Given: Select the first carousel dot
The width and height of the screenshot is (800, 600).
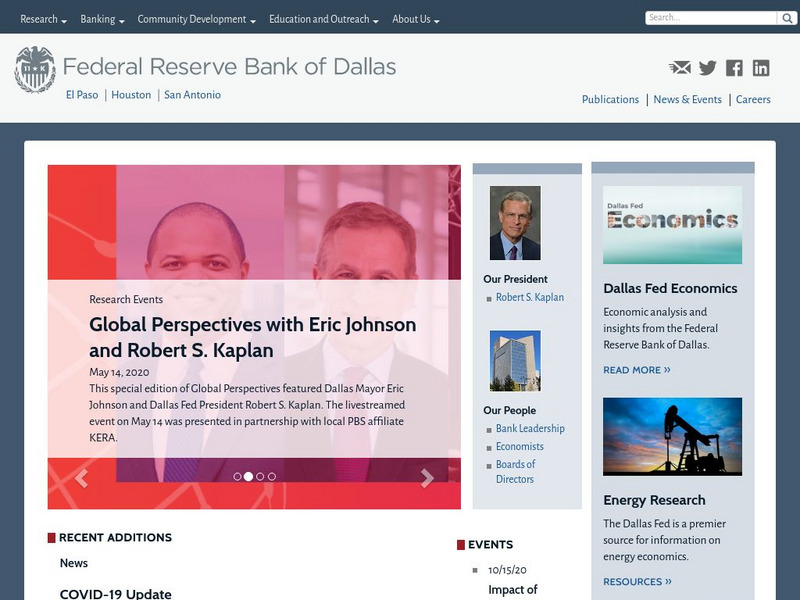Looking at the screenshot, I should [237, 477].
